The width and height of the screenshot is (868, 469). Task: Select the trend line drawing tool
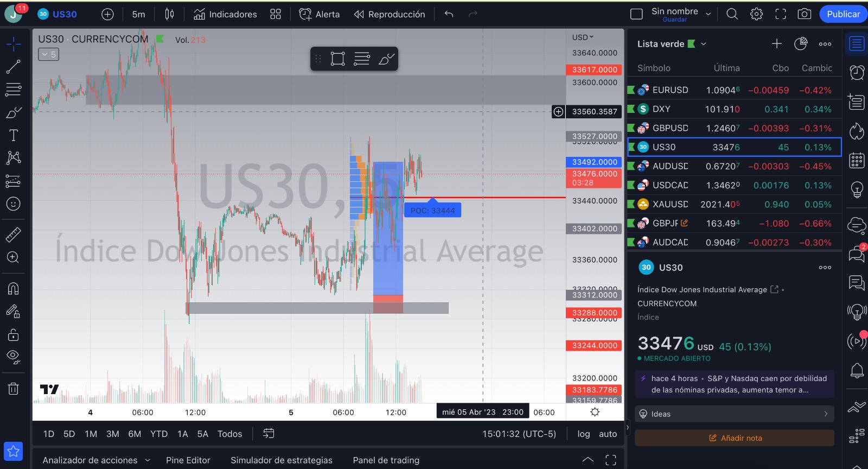click(x=14, y=67)
